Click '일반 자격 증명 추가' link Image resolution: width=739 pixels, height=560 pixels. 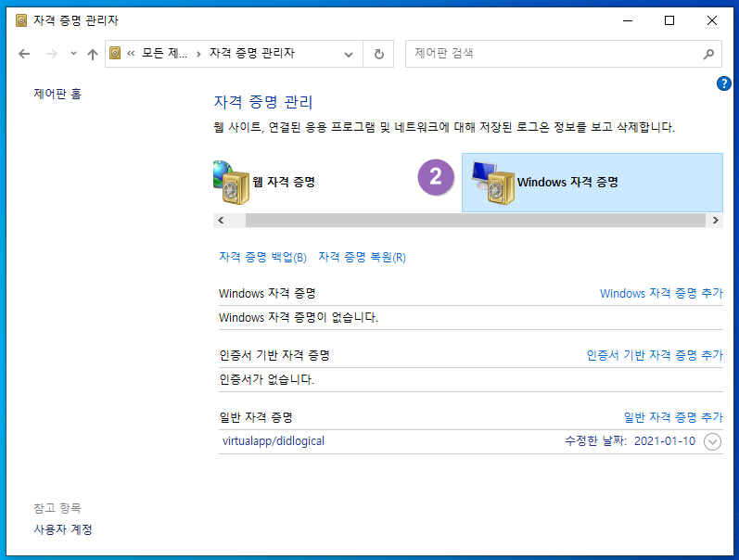point(673,417)
